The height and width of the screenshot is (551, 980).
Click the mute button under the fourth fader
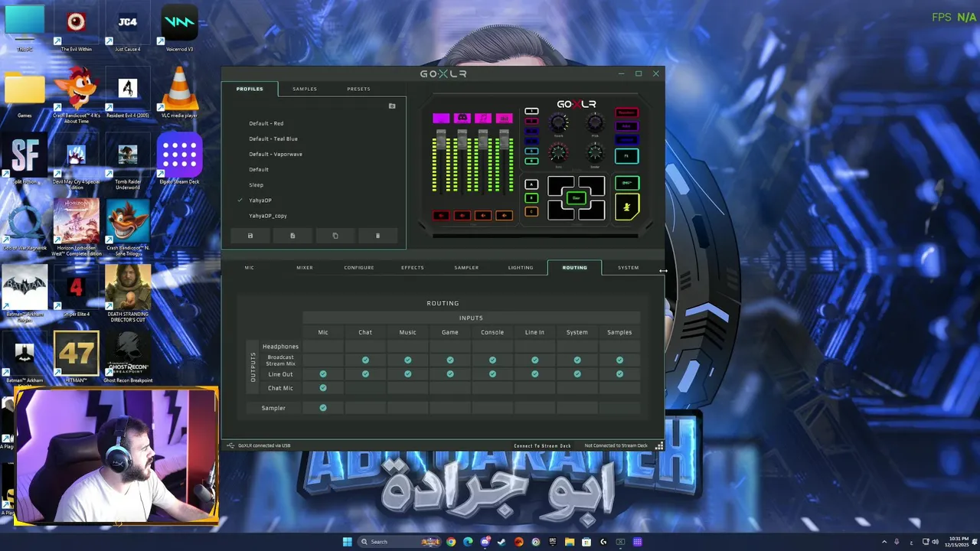(x=504, y=215)
